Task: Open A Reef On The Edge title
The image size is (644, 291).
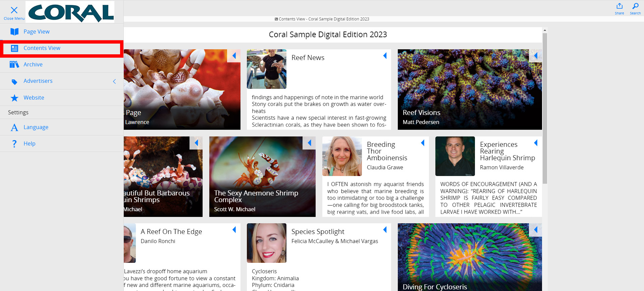Action: (171, 232)
